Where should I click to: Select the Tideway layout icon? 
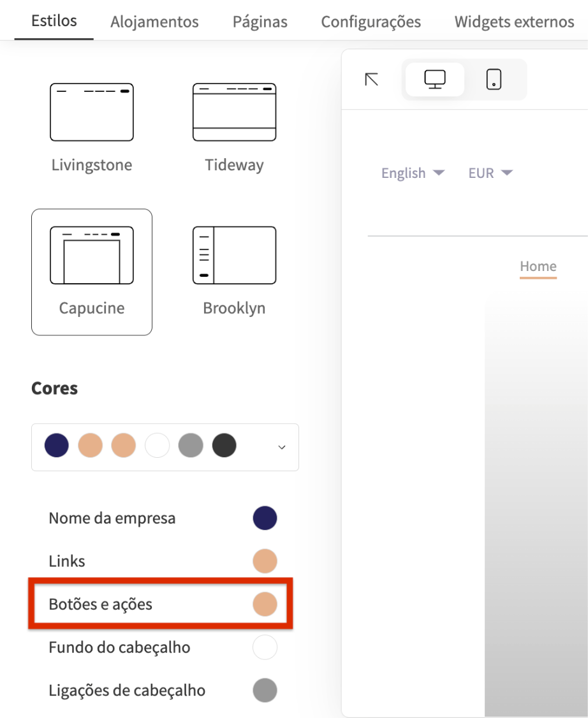234,112
